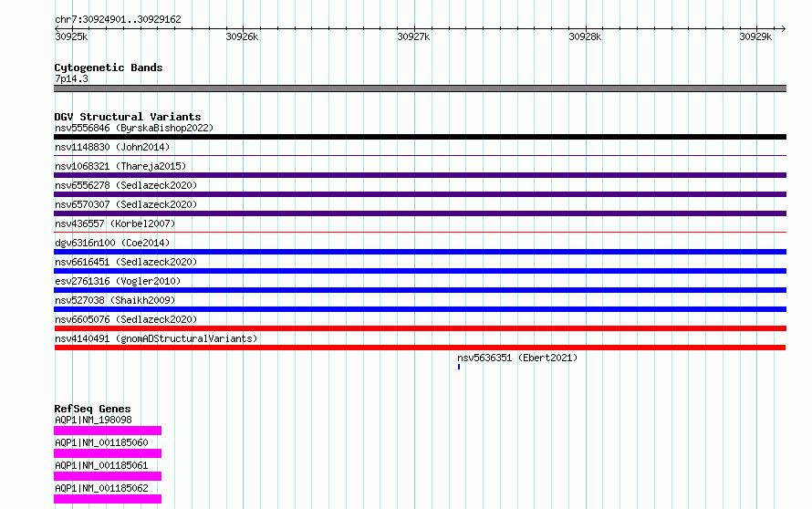Open the nsv1068321 (Thareja2015) label
812x509 pixels.
(120, 166)
